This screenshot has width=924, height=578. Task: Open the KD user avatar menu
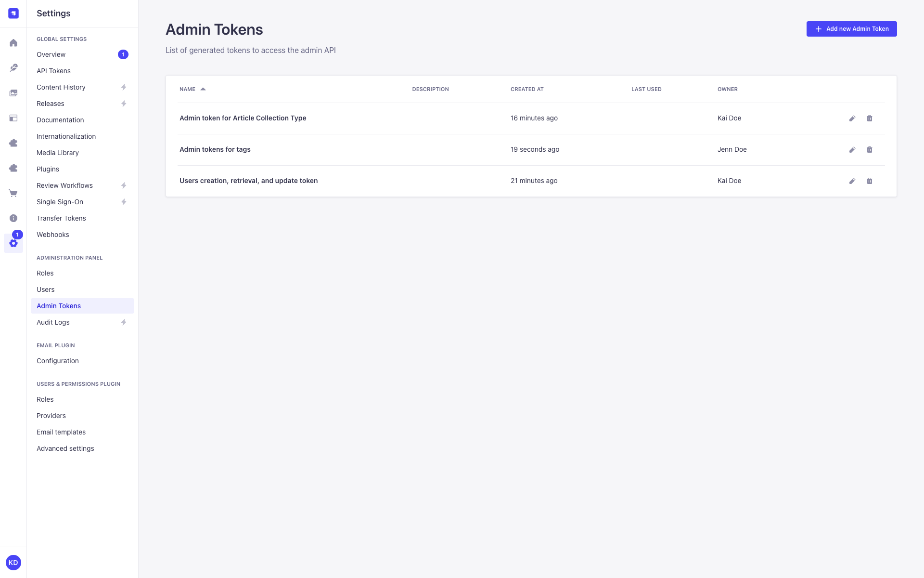click(x=13, y=562)
